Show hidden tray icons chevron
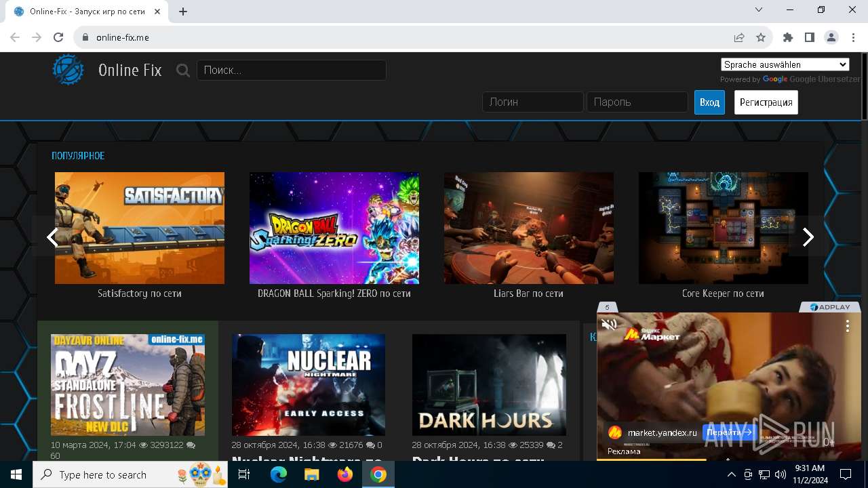The height and width of the screenshot is (488, 868). click(732, 474)
